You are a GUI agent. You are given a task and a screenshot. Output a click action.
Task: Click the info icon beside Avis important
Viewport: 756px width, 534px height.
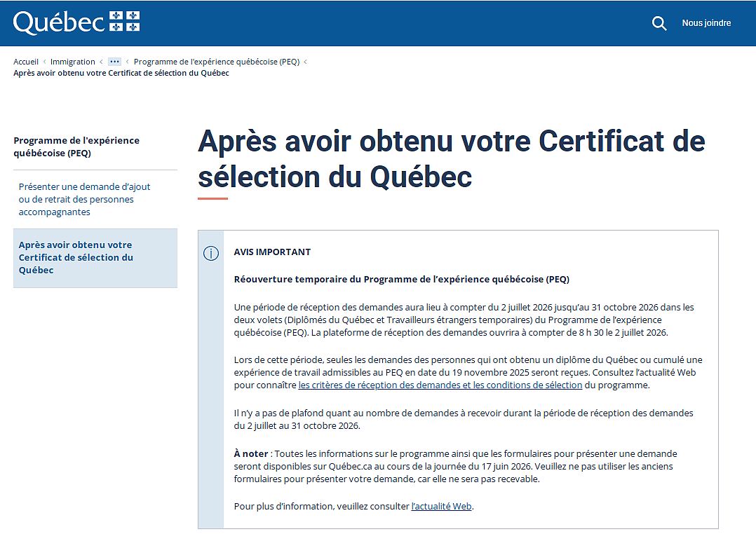click(x=211, y=253)
